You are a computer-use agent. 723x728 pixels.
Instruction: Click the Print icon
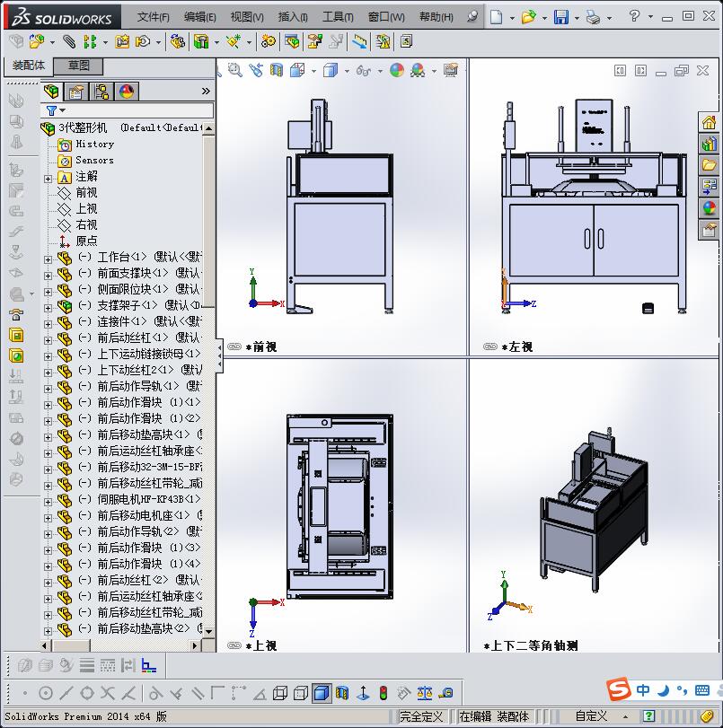point(593,18)
